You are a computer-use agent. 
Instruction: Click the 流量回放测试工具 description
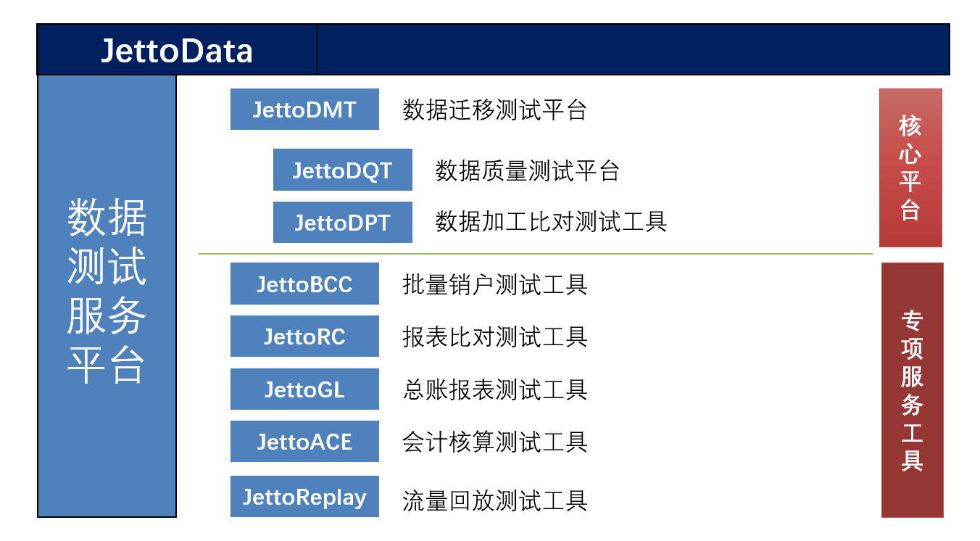pos(494,500)
